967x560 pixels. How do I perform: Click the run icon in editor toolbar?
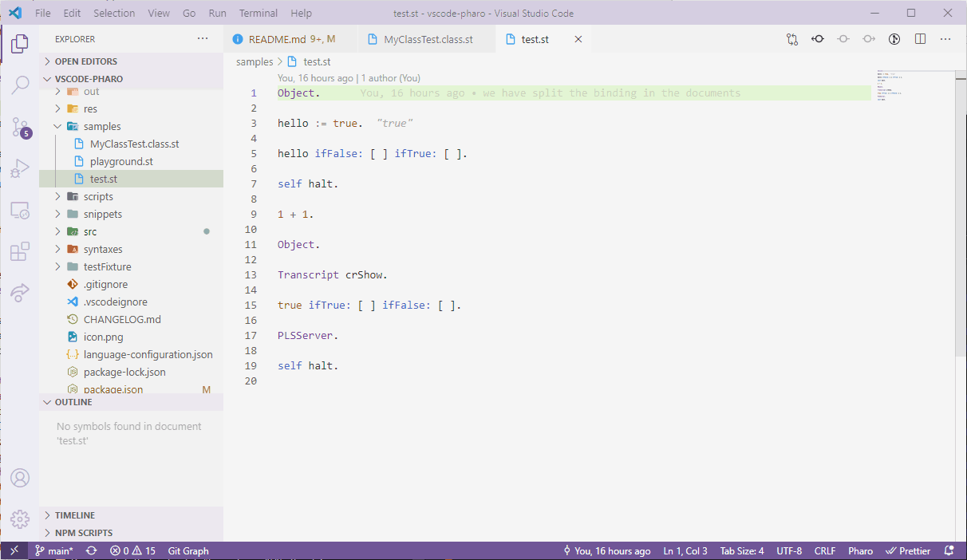[x=894, y=38]
